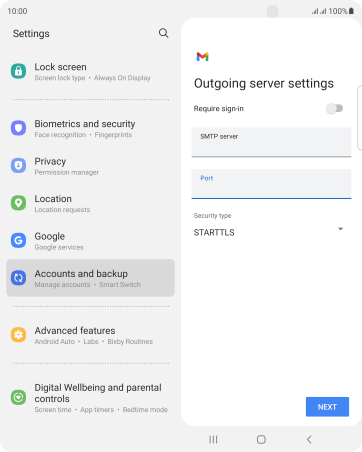The width and height of the screenshot is (362, 452).
Task: Open the Google G icon
Action: 18,240
